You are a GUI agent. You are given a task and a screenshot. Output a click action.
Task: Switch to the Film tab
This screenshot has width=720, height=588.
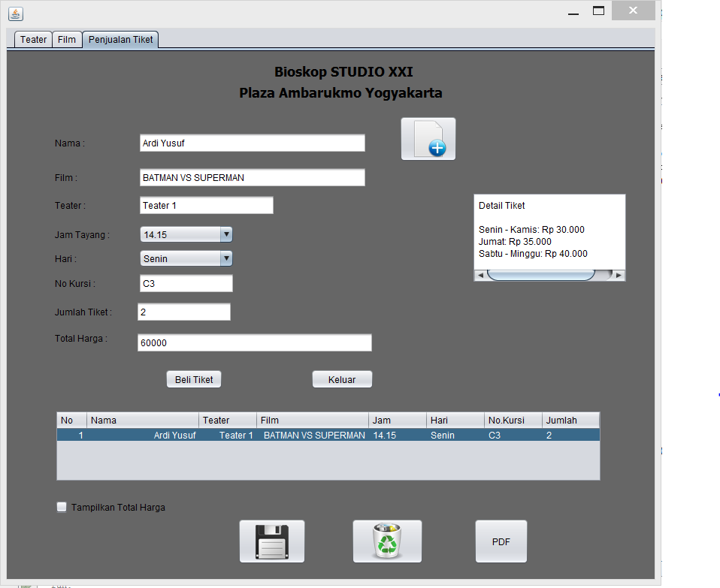coord(67,40)
